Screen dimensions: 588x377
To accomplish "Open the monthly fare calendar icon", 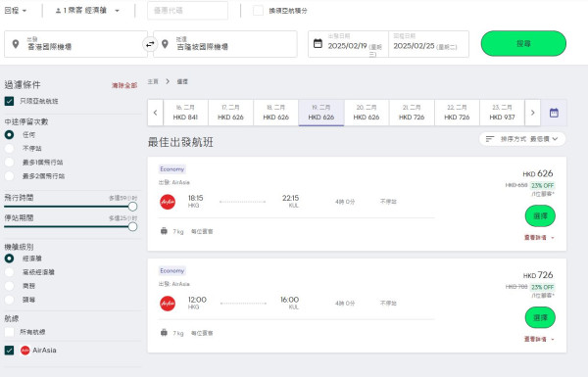I will click(x=554, y=113).
